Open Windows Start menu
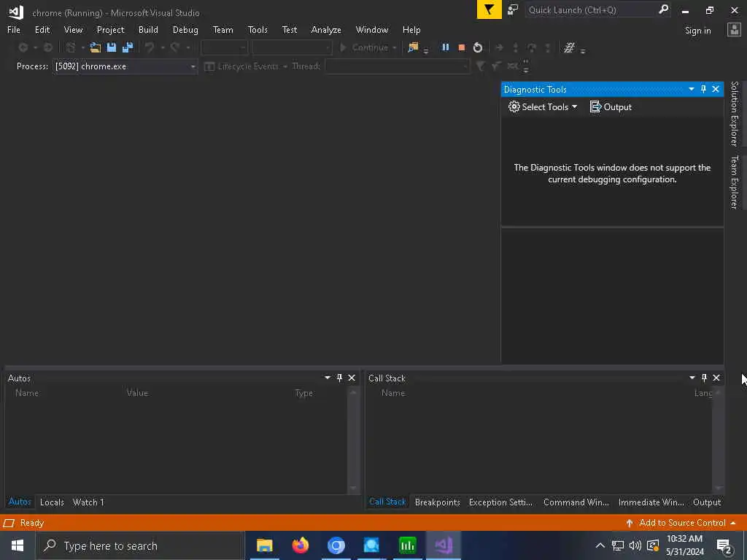 tap(18, 545)
